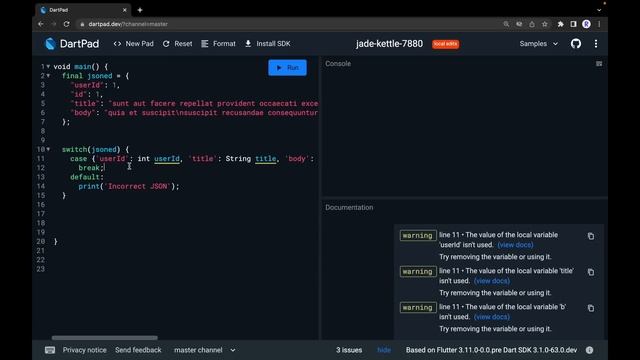Reload the browser page
Viewport: 640px width, 360px height.
click(x=67, y=24)
